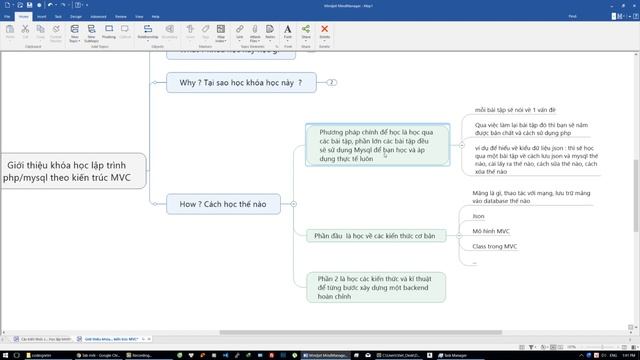Image resolution: width=640 pixels, height=360 pixels.
Task: Click the Callout icon
Action: pyautogui.click(x=125, y=29)
